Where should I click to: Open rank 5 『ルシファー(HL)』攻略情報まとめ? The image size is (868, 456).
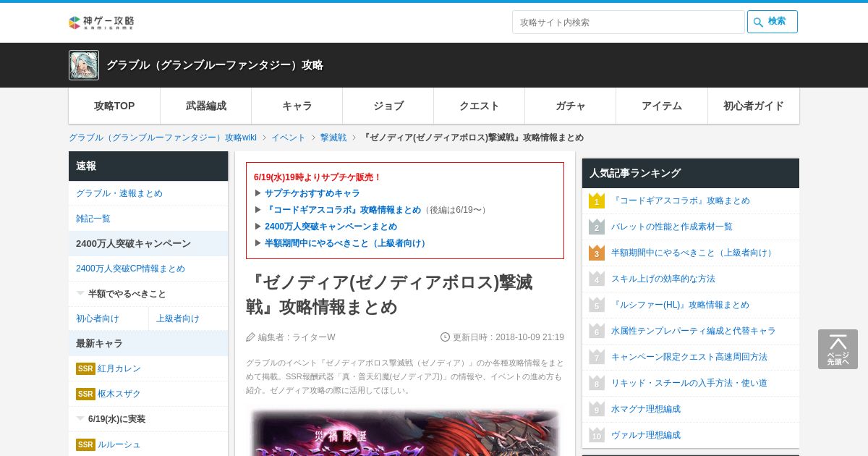680,305
